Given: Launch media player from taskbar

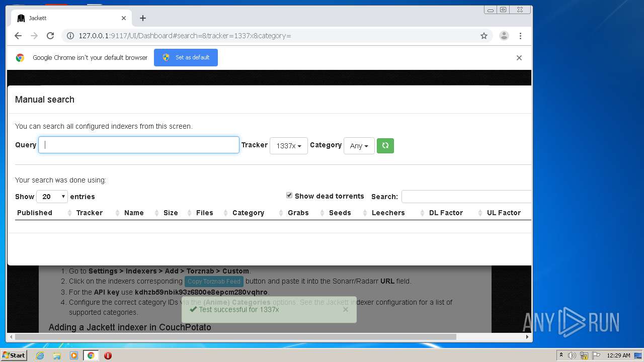Looking at the screenshot, I should pos(74,355).
